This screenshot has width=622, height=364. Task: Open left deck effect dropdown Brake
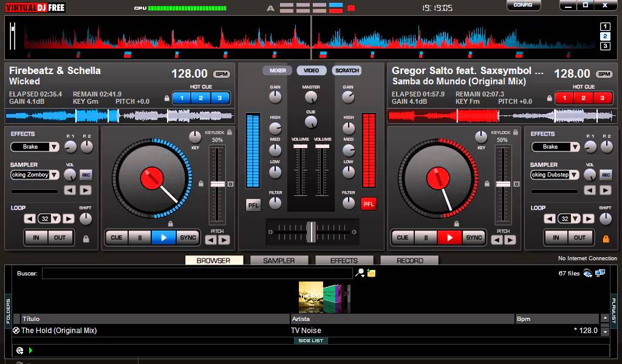(35, 147)
